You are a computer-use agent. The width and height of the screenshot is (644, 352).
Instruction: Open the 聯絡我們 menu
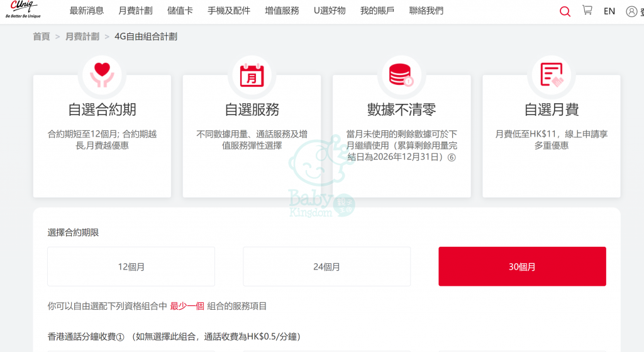(426, 11)
